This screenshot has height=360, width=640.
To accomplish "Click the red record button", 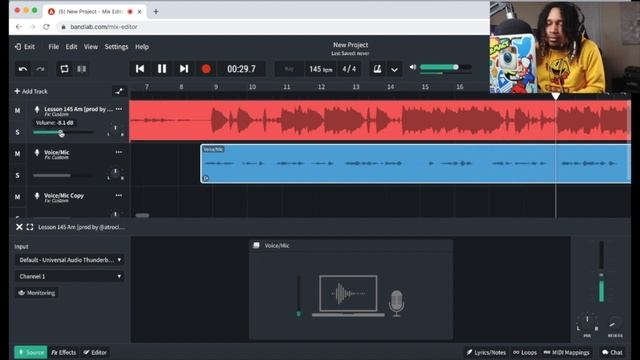I will (206, 69).
